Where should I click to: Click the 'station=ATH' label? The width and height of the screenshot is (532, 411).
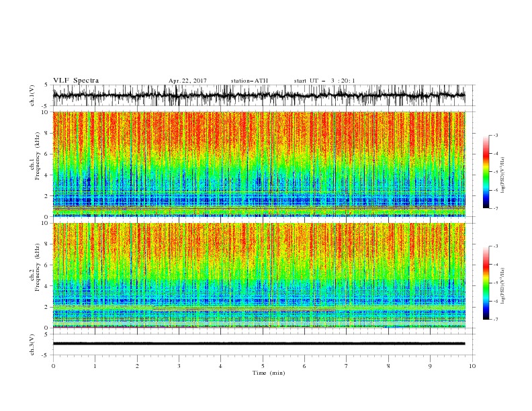click(249, 81)
